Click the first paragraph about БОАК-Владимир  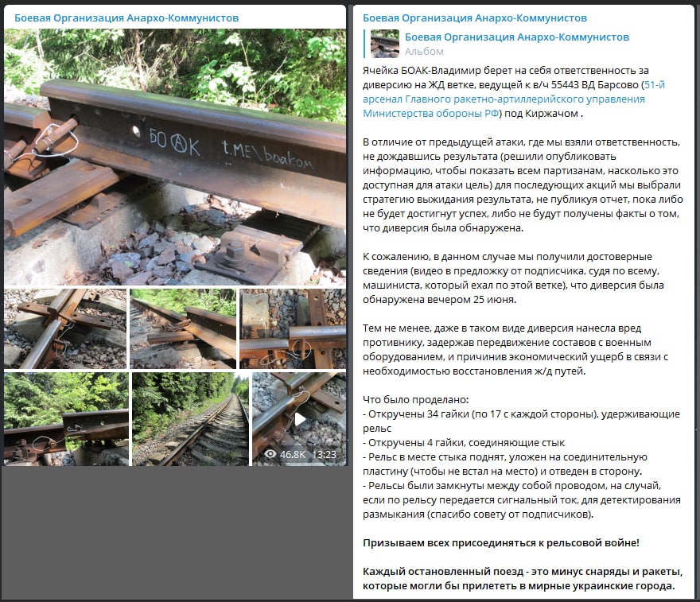point(513,92)
